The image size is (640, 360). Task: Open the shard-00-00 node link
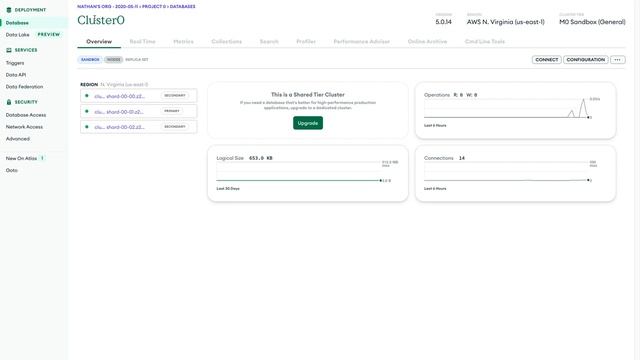(119, 96)
